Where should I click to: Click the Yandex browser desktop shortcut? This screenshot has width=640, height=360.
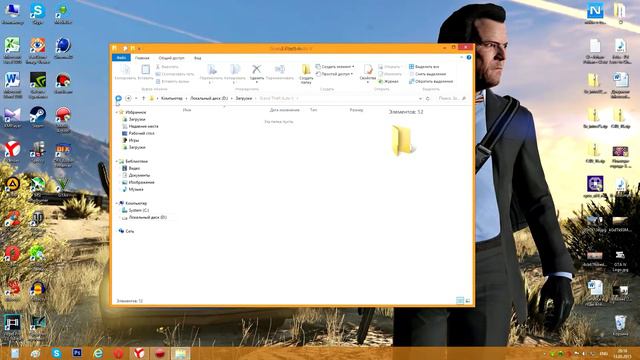pyautogui.click(x=13, y=151)
